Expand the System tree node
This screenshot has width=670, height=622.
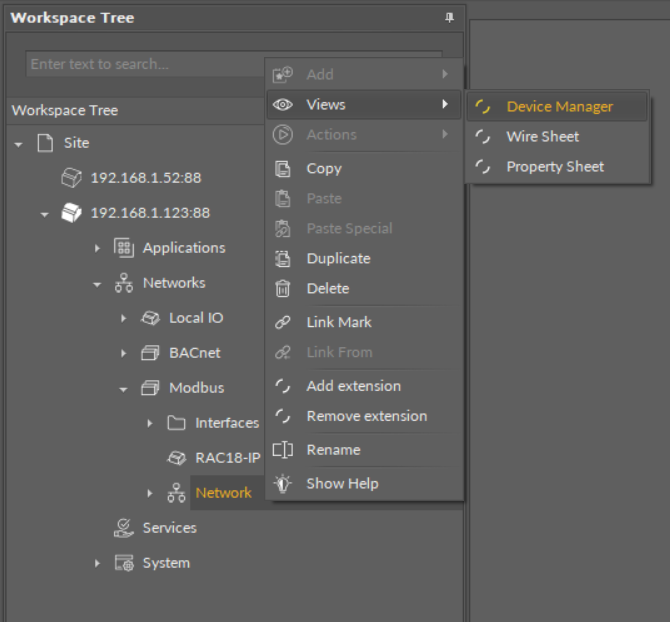tap(97, 564)
